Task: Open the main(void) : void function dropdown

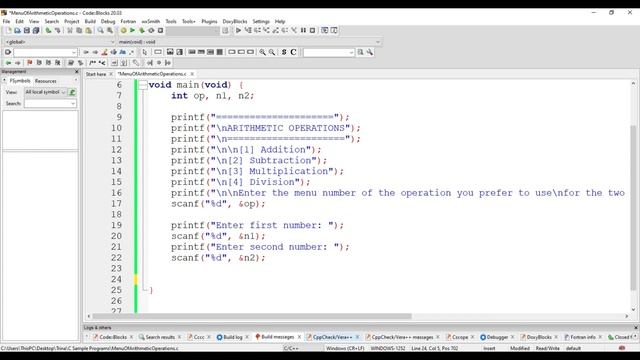Action: tap(249, 42)
